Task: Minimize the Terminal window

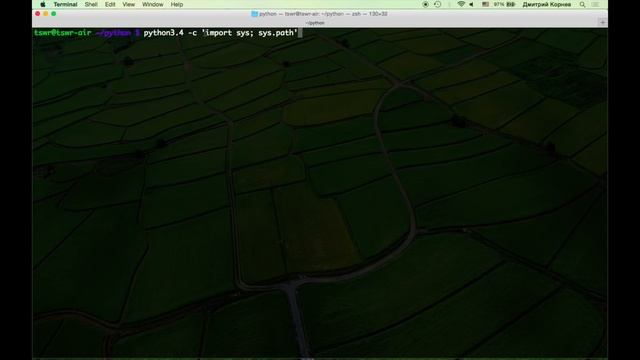Action: click(x=46, y=14)
